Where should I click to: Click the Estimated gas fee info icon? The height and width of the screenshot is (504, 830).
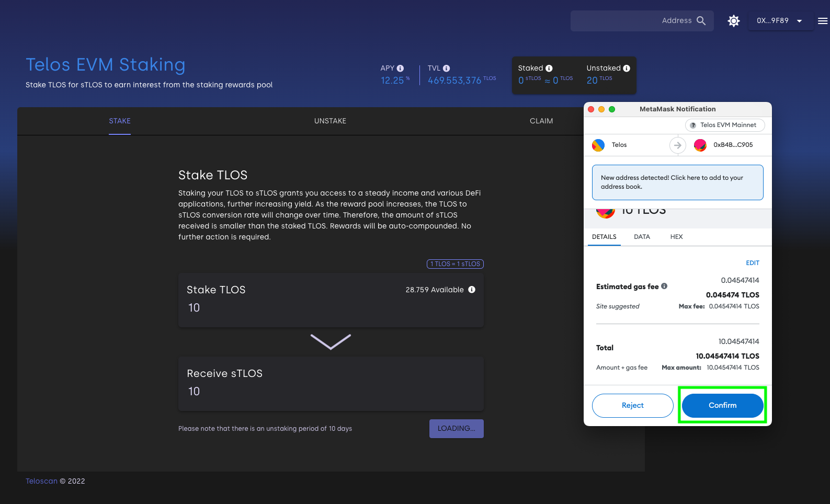coord(664,286)
